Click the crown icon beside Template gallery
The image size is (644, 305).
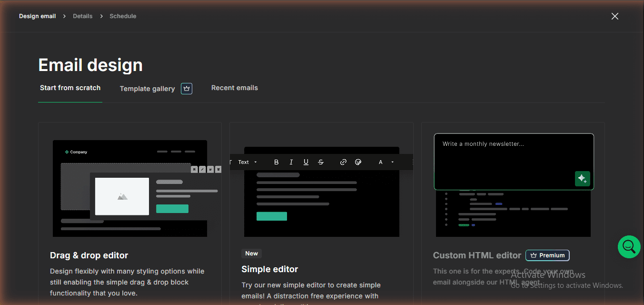click(187, 89)
